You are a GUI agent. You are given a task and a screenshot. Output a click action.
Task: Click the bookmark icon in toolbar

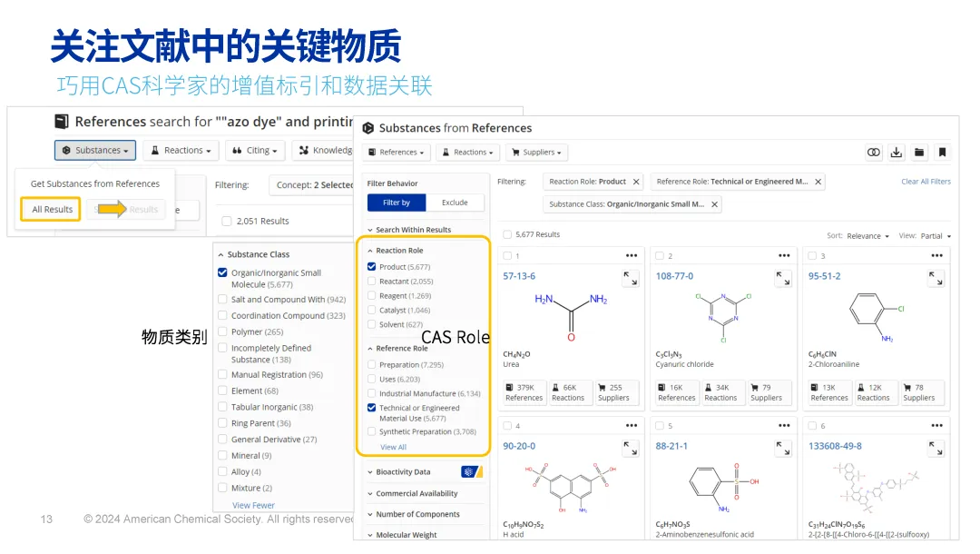pyautogui.click(x=942, y=152)
